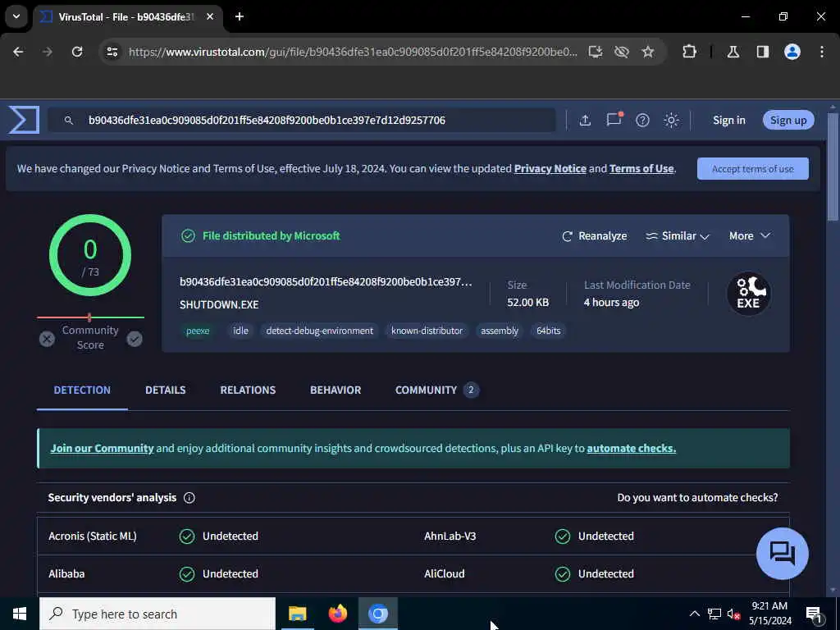Click the info icon beside Security vendors' analysis

click(189, 498)
